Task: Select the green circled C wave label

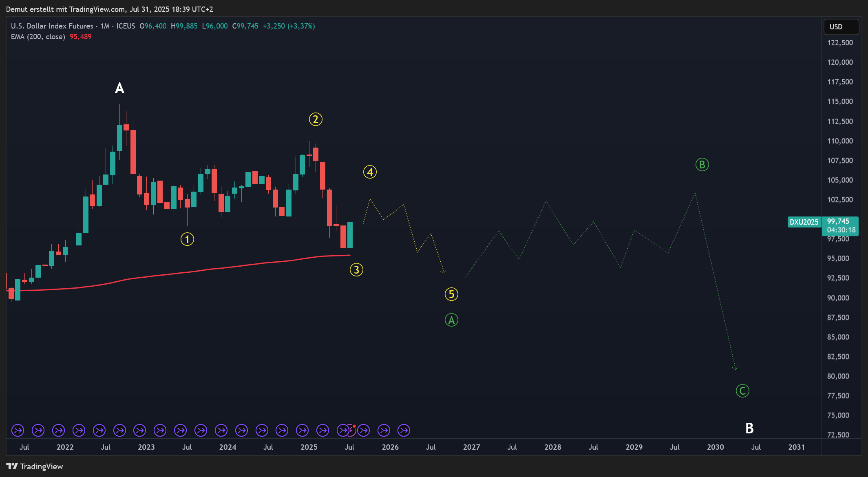Action: tap(742, 391)
